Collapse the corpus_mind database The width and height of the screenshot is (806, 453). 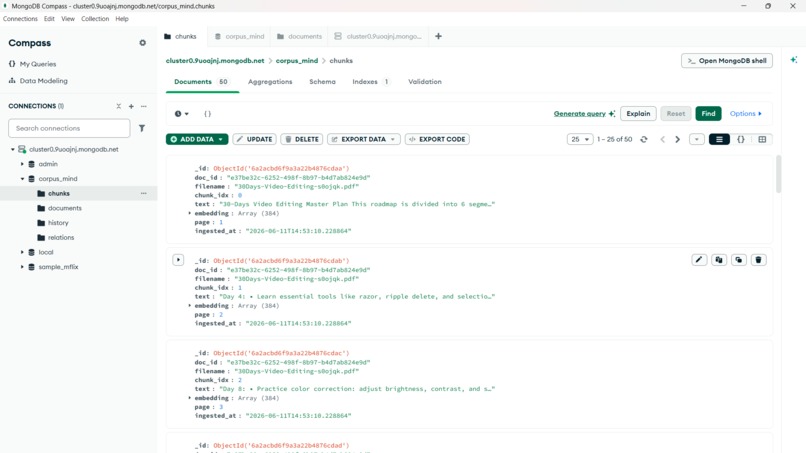(22, 178)
